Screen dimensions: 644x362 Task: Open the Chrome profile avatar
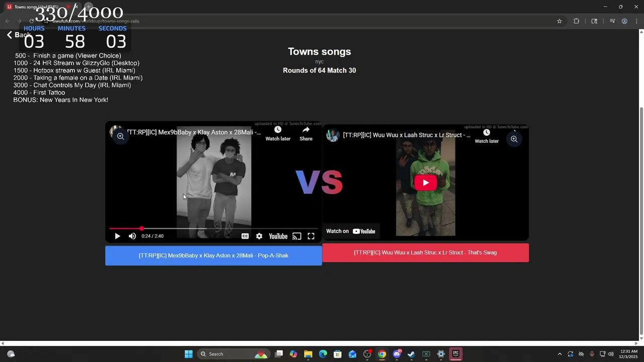click(x=624, y=21)
